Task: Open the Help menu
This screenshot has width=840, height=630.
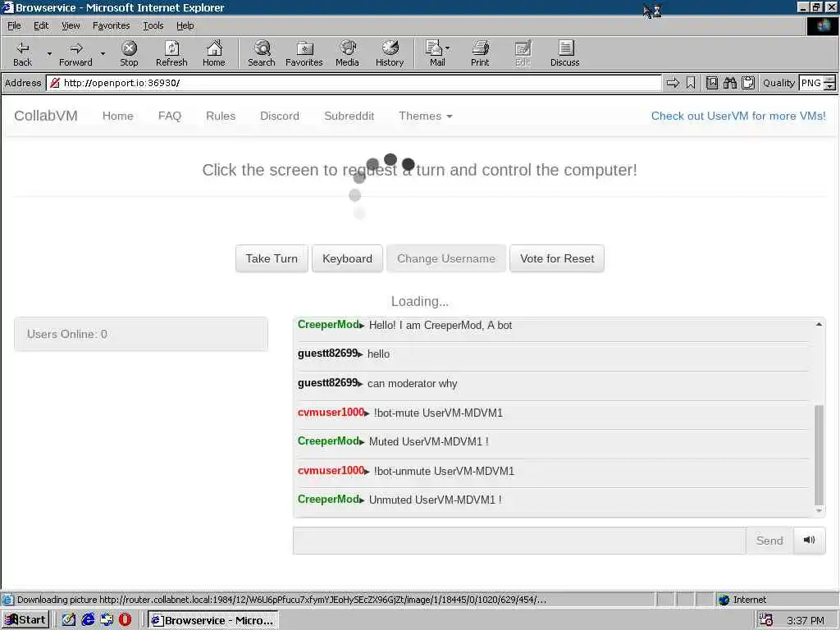Action: [x=185, y=25]
